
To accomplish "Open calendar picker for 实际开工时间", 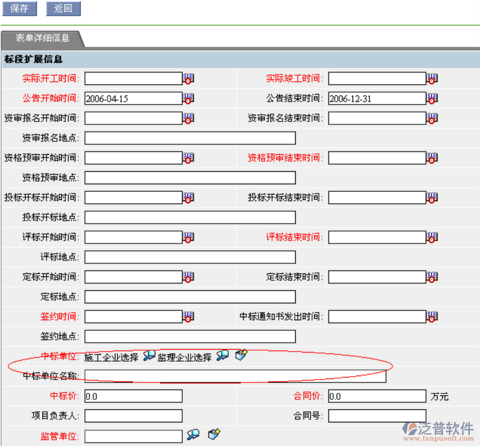I will coord(188,79).
